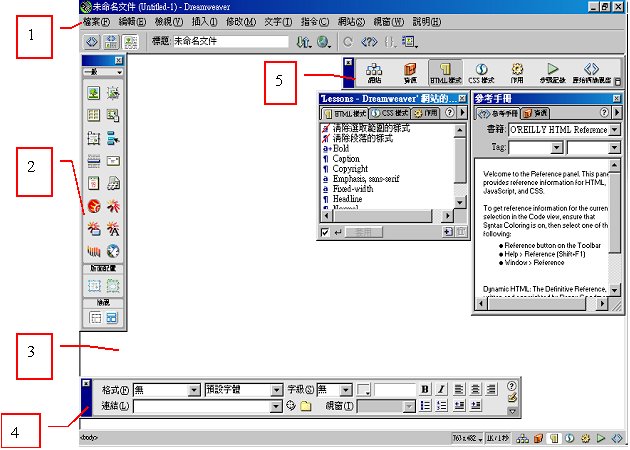630x450 pixels.
Task: Click New Style button in HTML Styles panel
Action: click(x=448, y=232)
